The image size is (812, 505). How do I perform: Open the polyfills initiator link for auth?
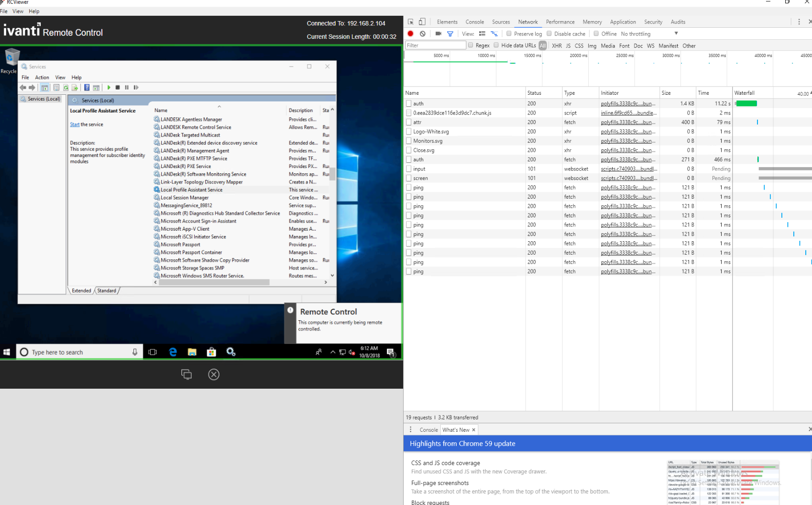tap(628, 103)
